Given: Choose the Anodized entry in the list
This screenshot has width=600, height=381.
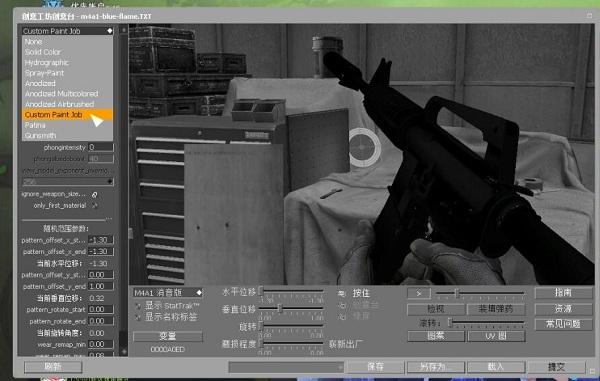Looking at the screenshot, I should [67, 83].
